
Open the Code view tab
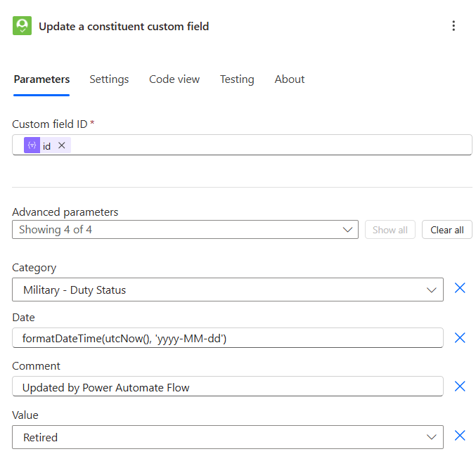point(174,79)
